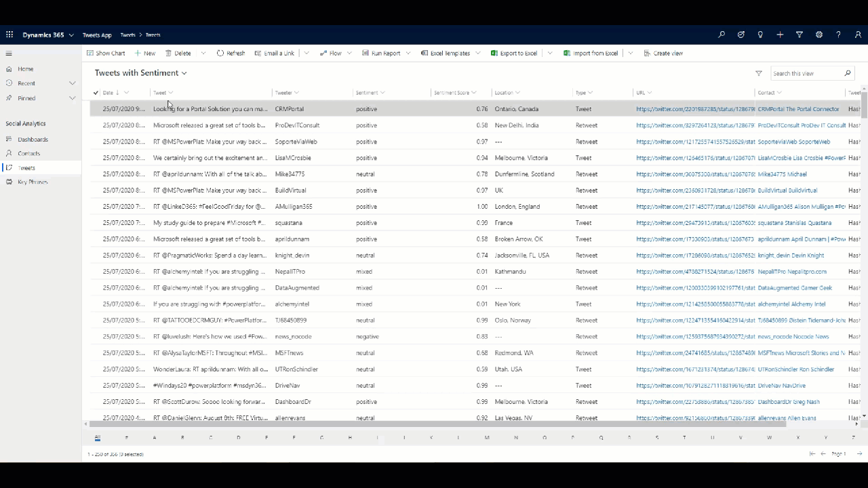The image size is (868, 488).
Task: Click the Tweets App breadcrumb
Action: (x=97, y=35)
